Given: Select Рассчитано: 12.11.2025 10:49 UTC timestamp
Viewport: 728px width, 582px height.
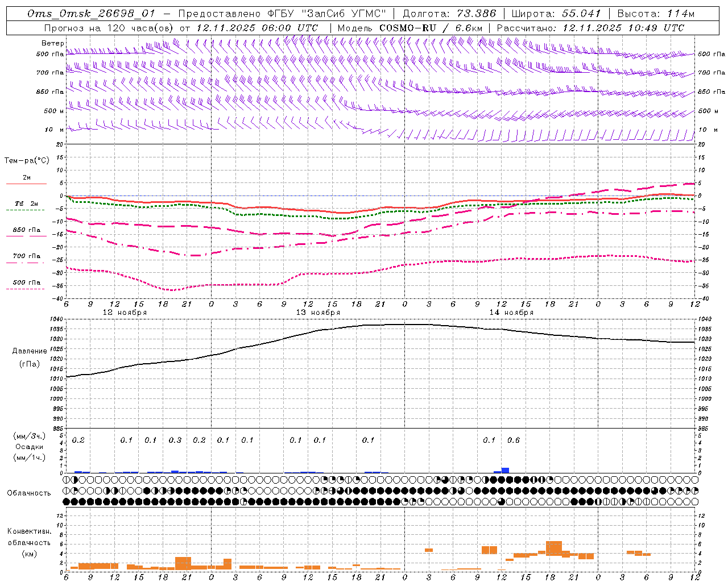Looking at the screenshot, I should click(590, 28).
